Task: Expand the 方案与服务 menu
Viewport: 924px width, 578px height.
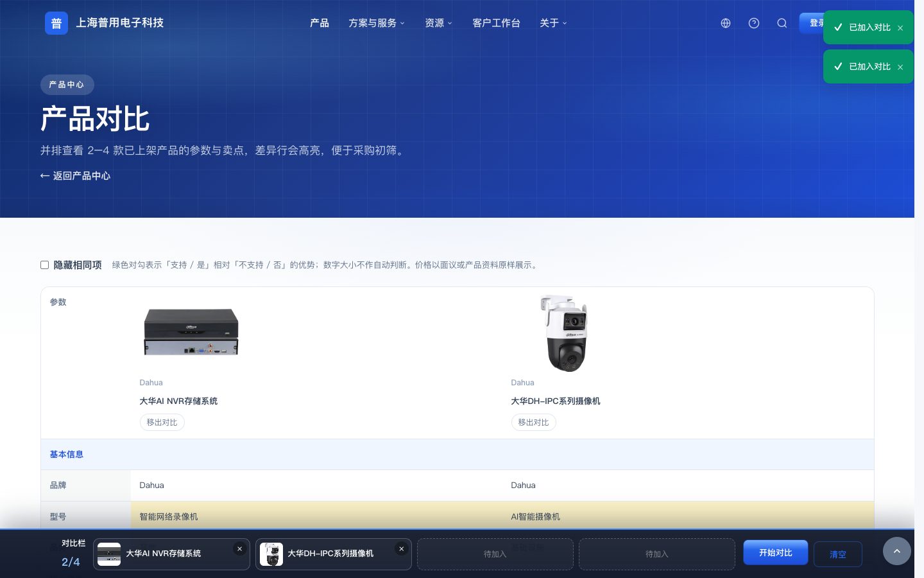Action: 377,23
